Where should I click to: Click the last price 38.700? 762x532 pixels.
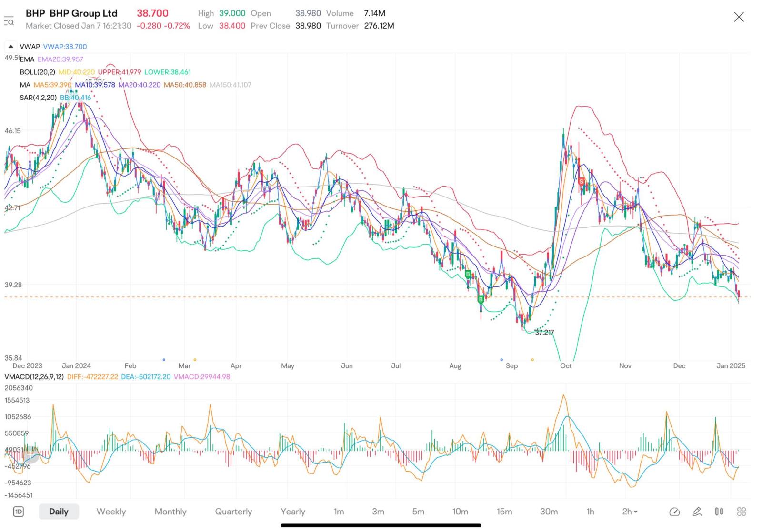pyautogui.click(x=152, y=13)
